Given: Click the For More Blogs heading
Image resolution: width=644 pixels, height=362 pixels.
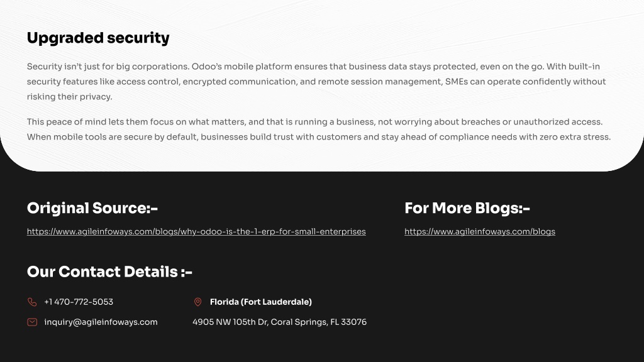Looking at the screenshot, I should 467,208.
